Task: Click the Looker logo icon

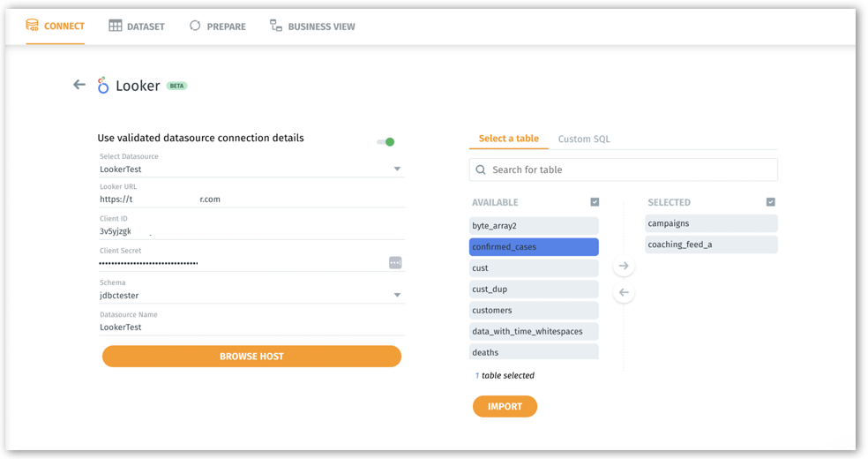Action: pos(103,86)
